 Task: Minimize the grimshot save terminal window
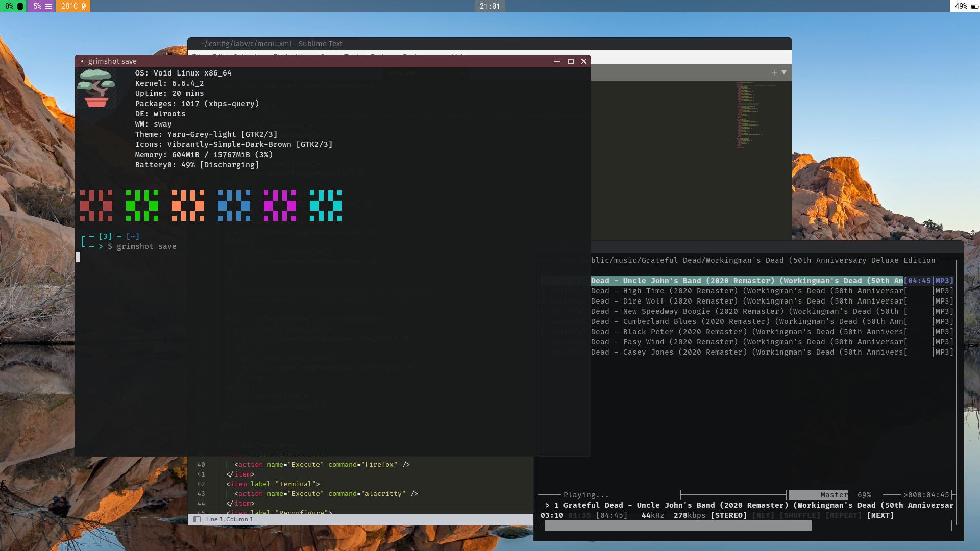pos(557,61)
